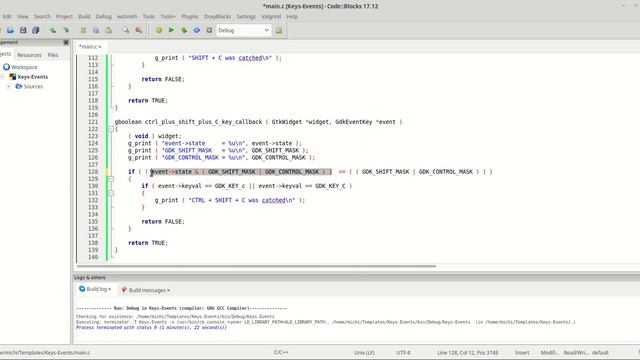Switch to the Build log tab

point(95,289)
